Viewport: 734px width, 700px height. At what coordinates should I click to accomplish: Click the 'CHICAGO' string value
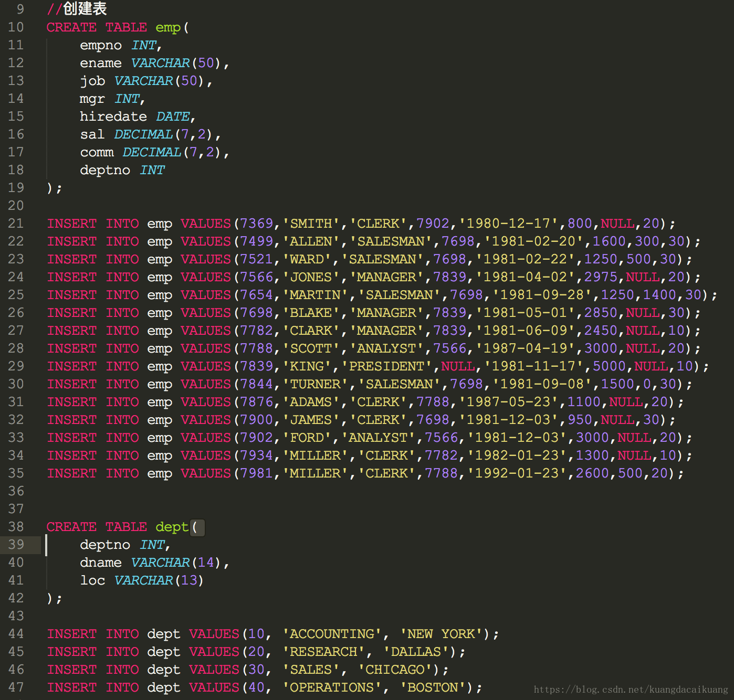coord(395,670)
